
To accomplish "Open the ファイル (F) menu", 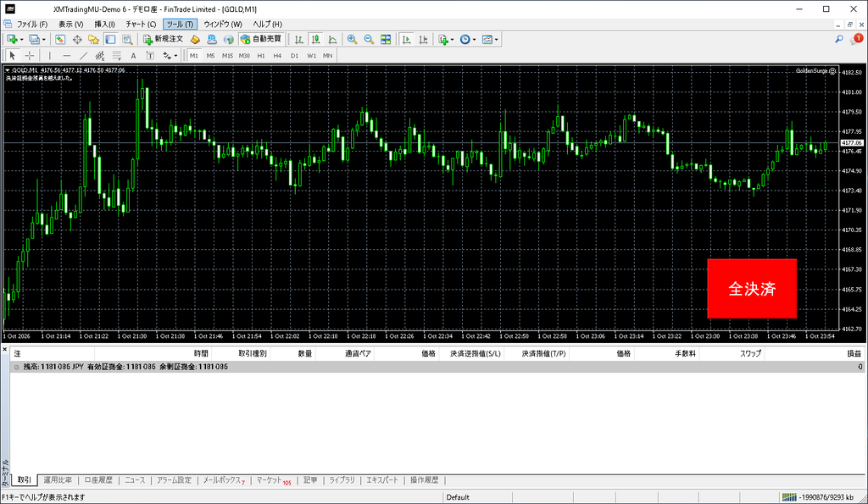I will point(31,24).
